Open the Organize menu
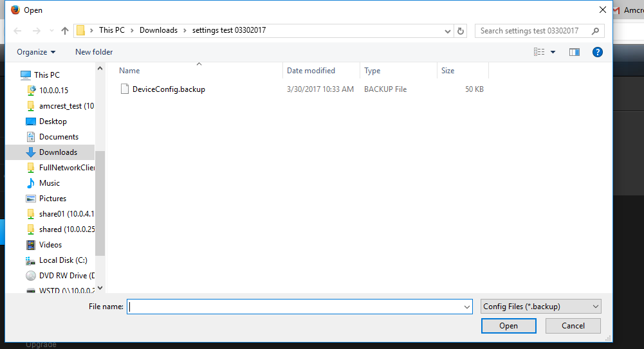Screen dimensions: 644x349 coord(36,52)
